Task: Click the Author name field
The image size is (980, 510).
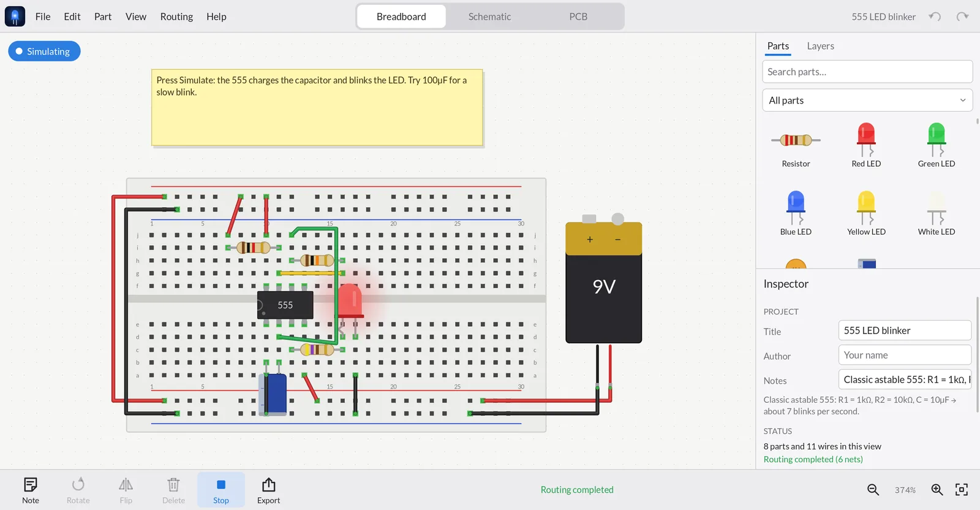Action: coord(905,355)
